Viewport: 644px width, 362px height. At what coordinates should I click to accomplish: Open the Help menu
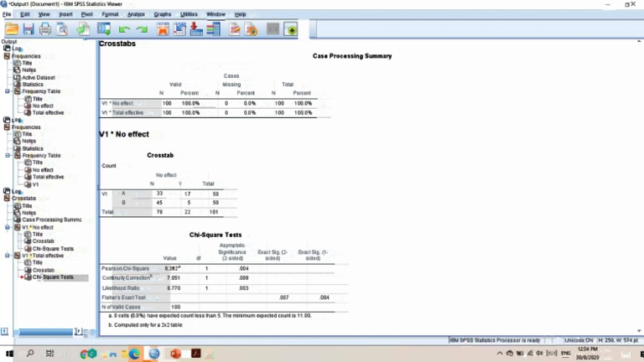coord(241,14)
